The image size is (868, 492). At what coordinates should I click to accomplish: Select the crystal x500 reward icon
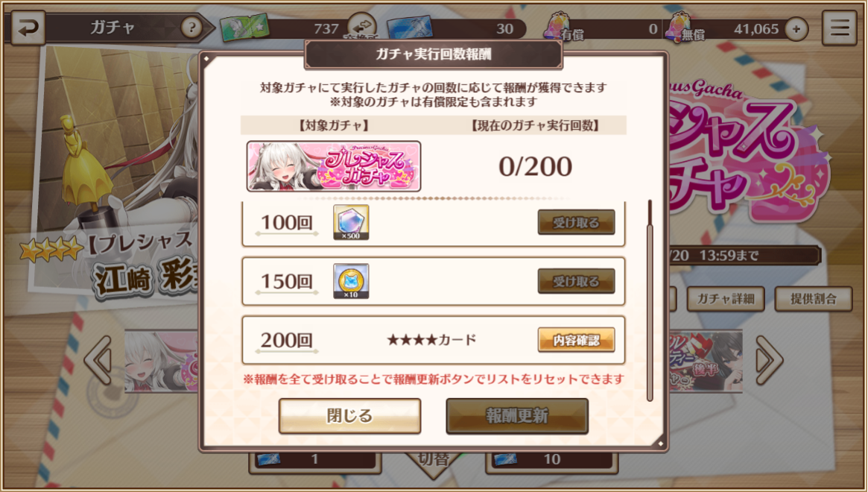tap(351, 222)
